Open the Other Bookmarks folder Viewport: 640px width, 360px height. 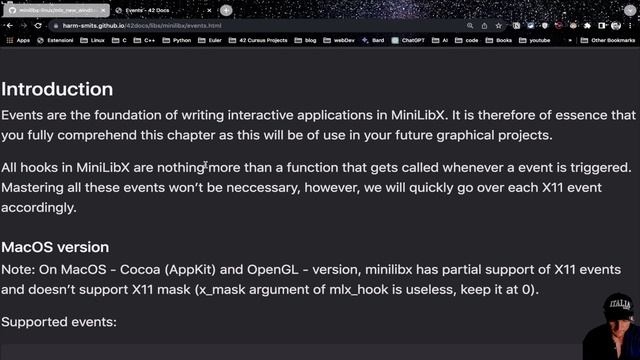point(608,40)
